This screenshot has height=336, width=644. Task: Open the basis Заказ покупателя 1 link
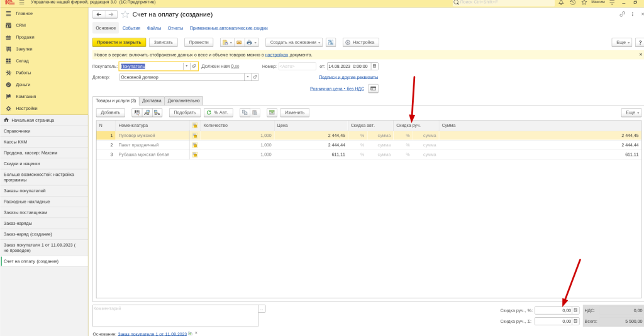152,334
